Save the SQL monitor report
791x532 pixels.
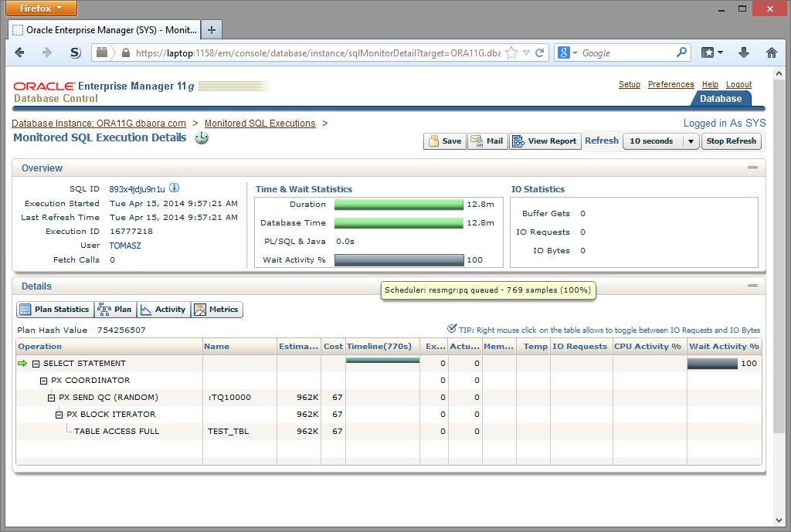(x=444, y=141)
